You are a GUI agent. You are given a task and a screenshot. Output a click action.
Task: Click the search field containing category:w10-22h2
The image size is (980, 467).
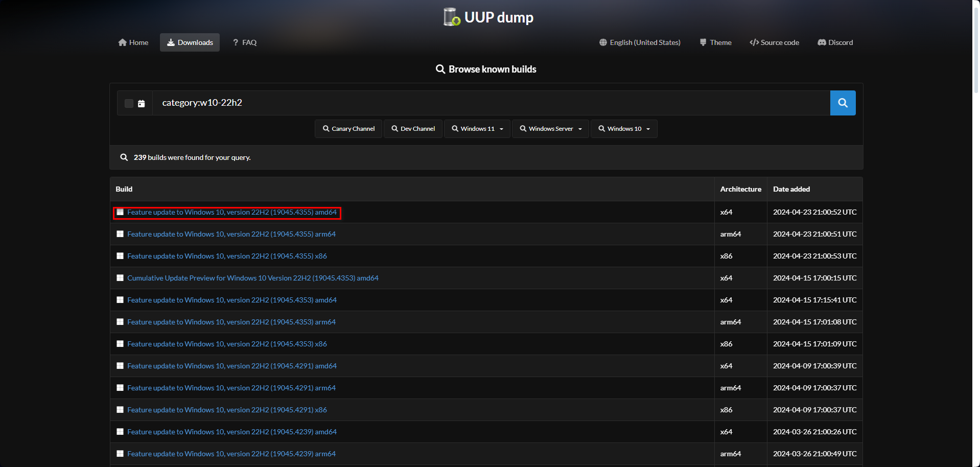click(492, 103)
